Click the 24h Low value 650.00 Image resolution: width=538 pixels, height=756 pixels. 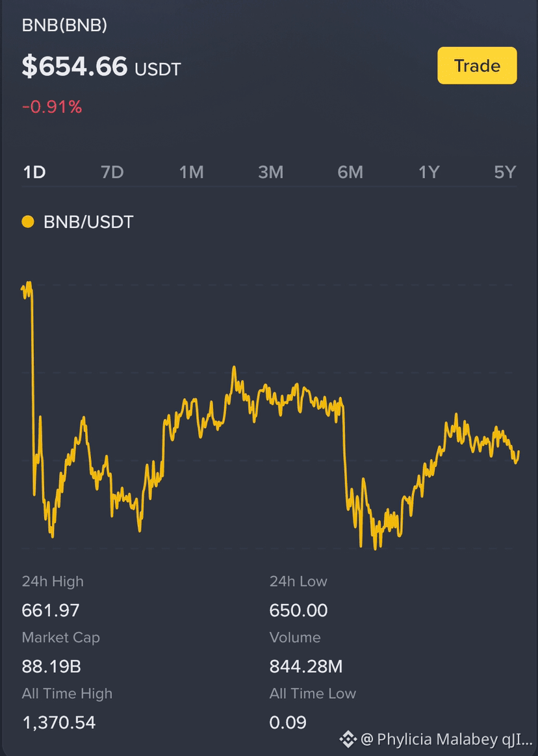click(298, 611)
